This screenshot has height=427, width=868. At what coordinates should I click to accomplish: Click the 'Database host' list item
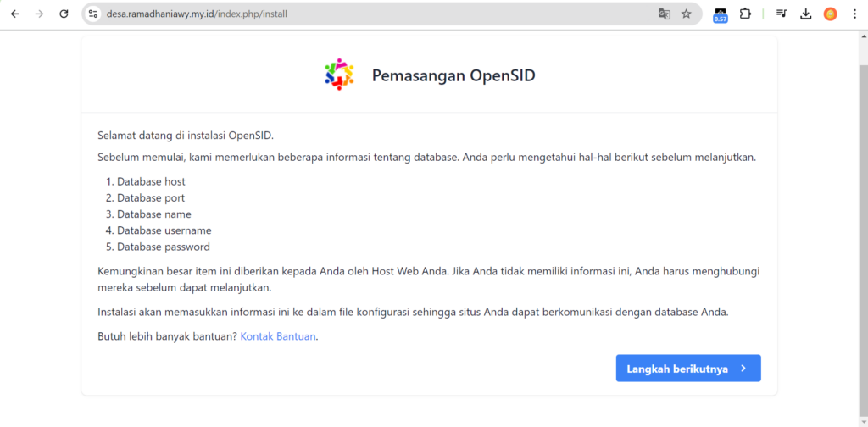point(151,181)
